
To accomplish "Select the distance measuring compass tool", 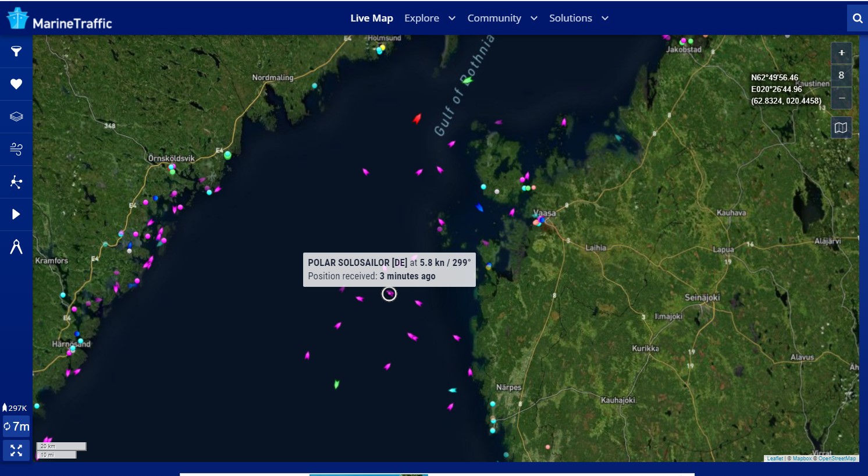I will 16,247.
